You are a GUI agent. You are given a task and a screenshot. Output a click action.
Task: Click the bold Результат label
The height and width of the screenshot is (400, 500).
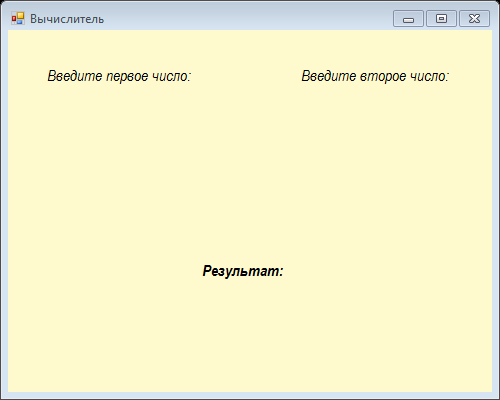tap(243, 271)
